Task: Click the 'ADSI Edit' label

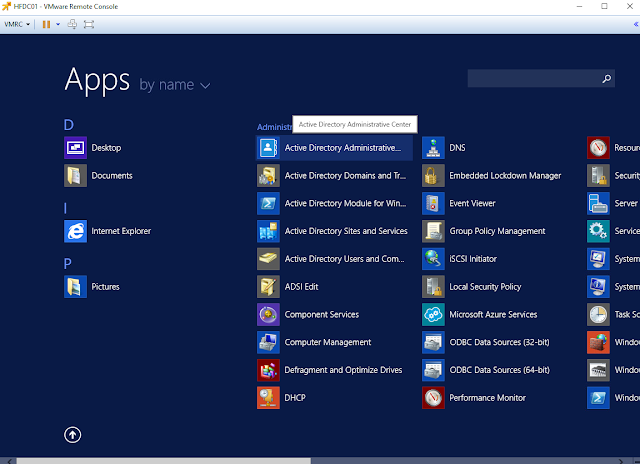Action: click(301, 286)
